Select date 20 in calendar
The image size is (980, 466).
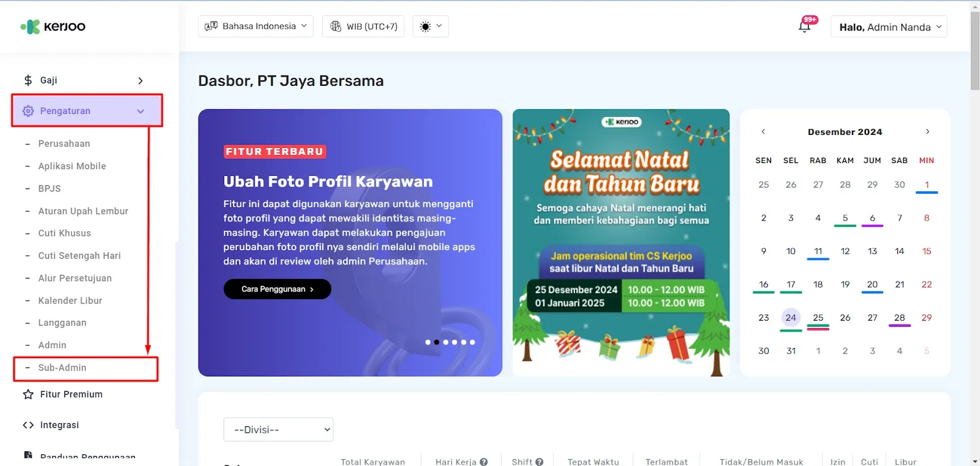(872, 285)
